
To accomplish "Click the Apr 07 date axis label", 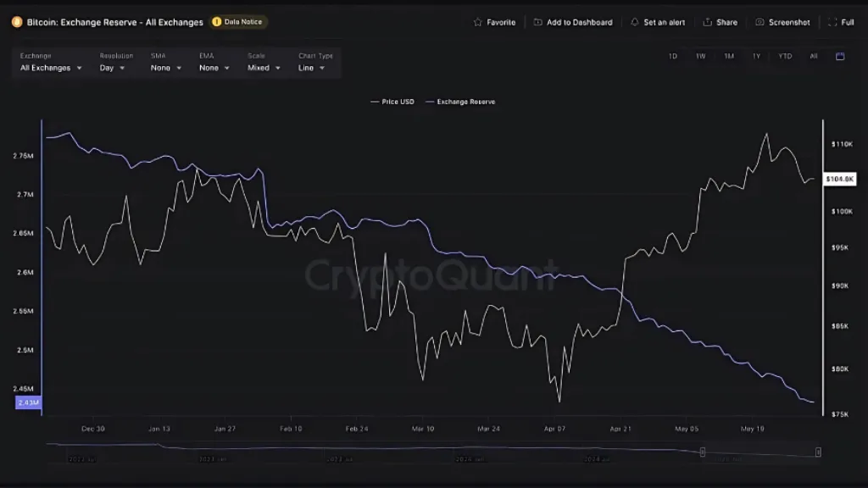I will (x=554, y=429).
